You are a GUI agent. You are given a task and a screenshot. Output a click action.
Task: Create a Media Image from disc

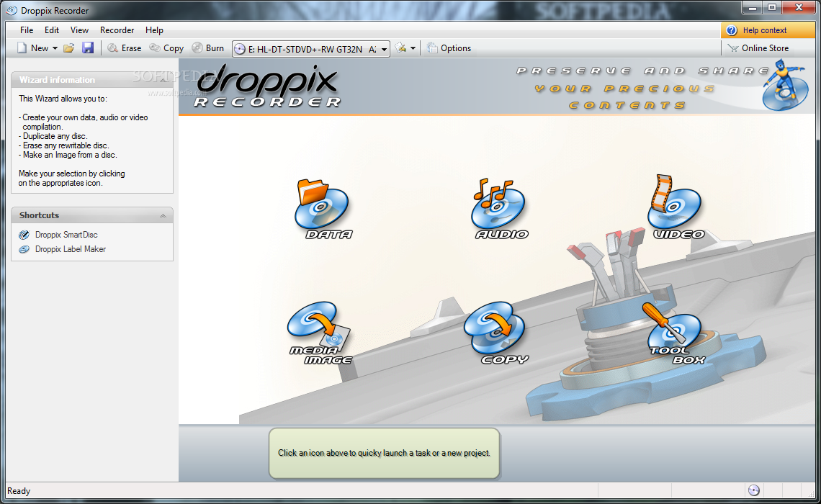[x=319, y=333]
